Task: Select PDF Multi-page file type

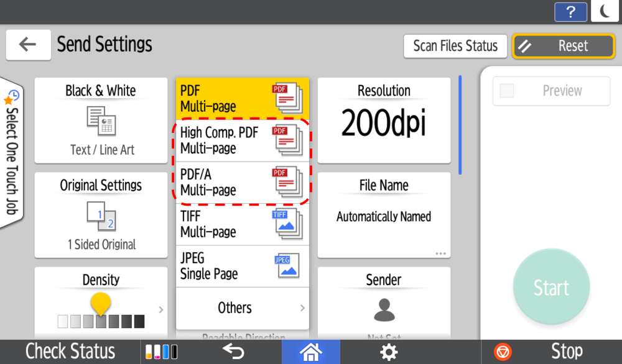Action: tap(242, 98)
